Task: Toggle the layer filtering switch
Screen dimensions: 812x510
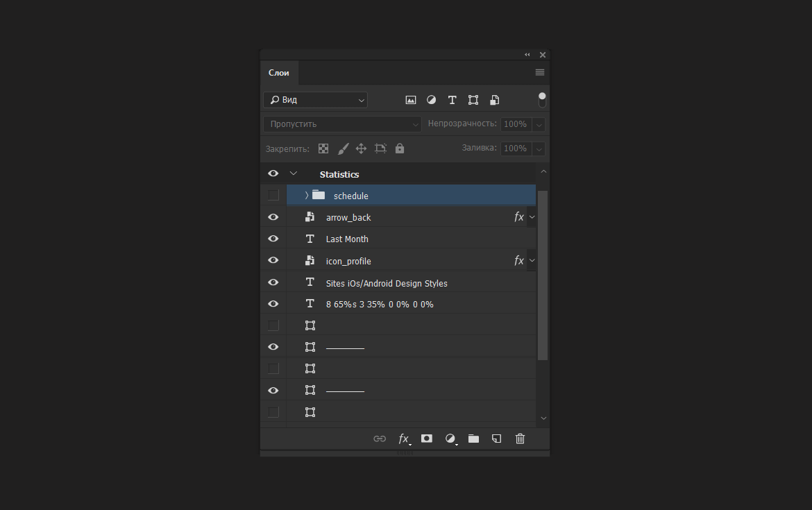Action: [542, 99]
